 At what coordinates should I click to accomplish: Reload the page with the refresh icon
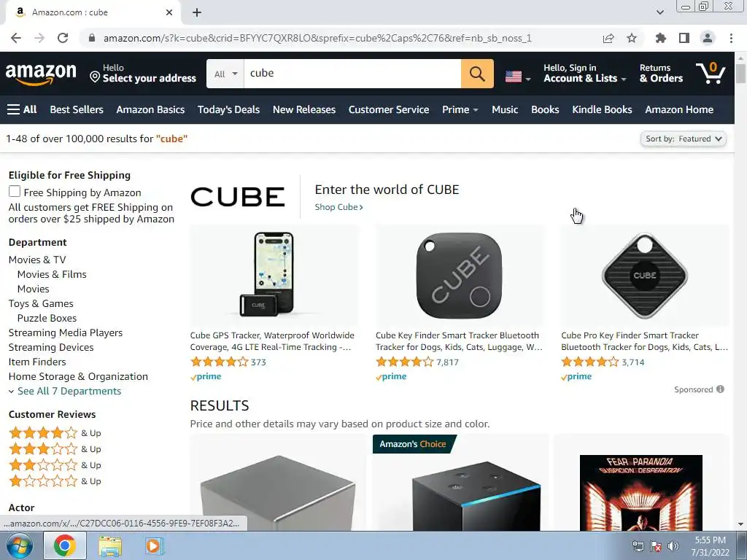[63, 38]
